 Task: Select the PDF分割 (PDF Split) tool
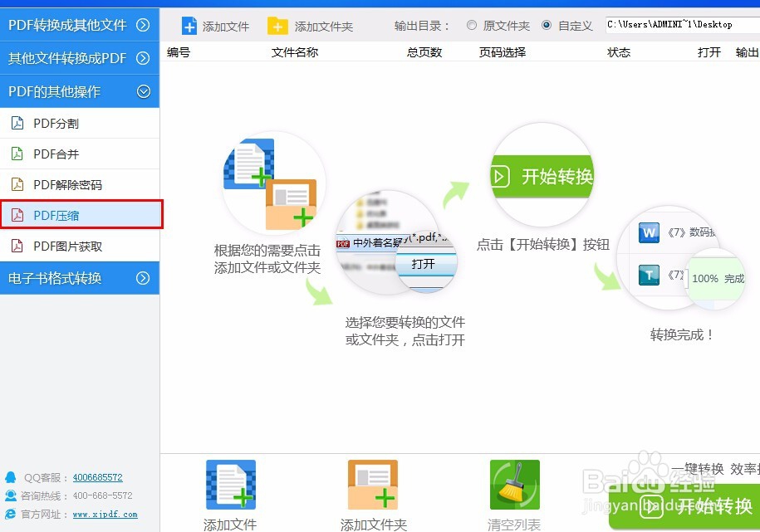(x=80, y=123)
